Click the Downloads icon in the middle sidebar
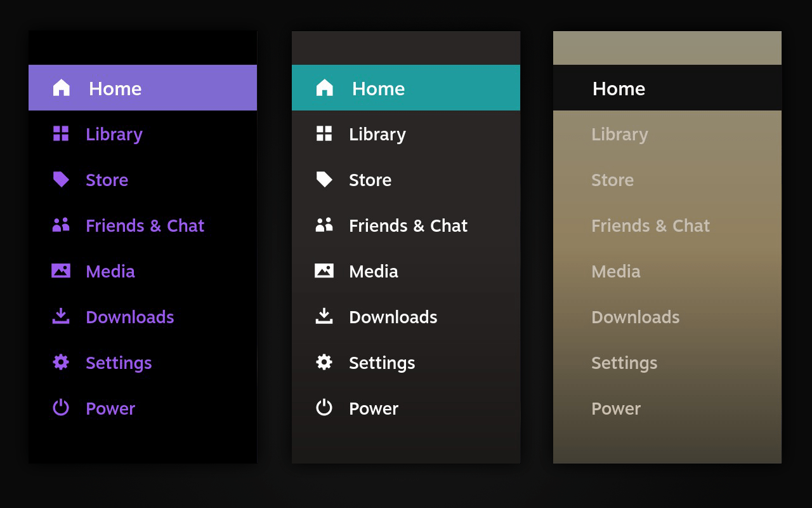The image size is (812, 508). click(324, 317)
